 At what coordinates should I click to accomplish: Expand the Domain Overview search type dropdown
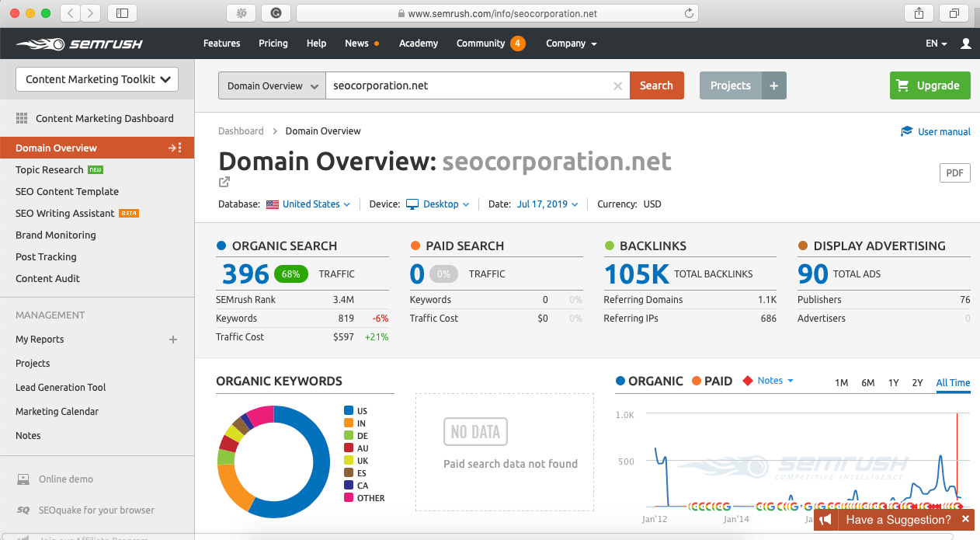272,85
